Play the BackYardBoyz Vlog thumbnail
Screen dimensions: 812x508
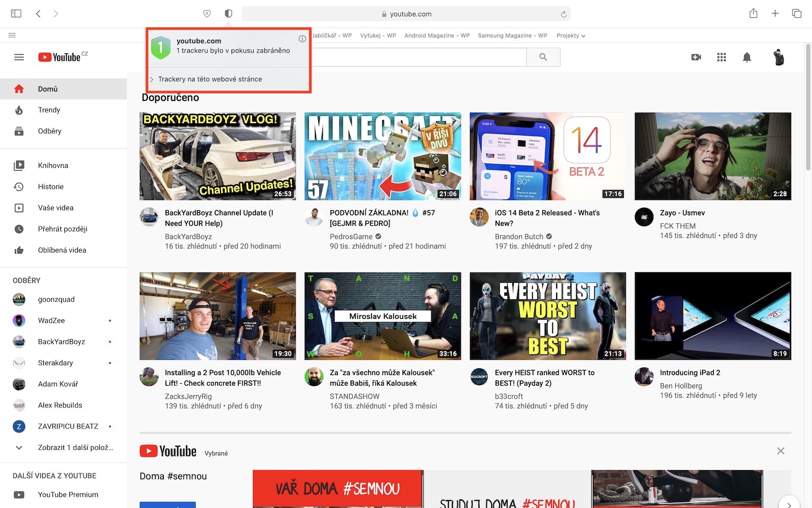pyautogui.click(x=218, y=156)
